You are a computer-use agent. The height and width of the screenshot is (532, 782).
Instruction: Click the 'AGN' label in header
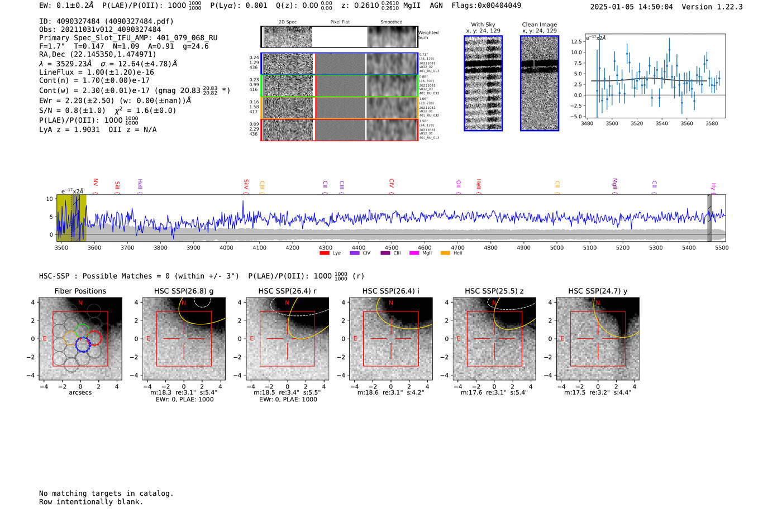point(436,6)
